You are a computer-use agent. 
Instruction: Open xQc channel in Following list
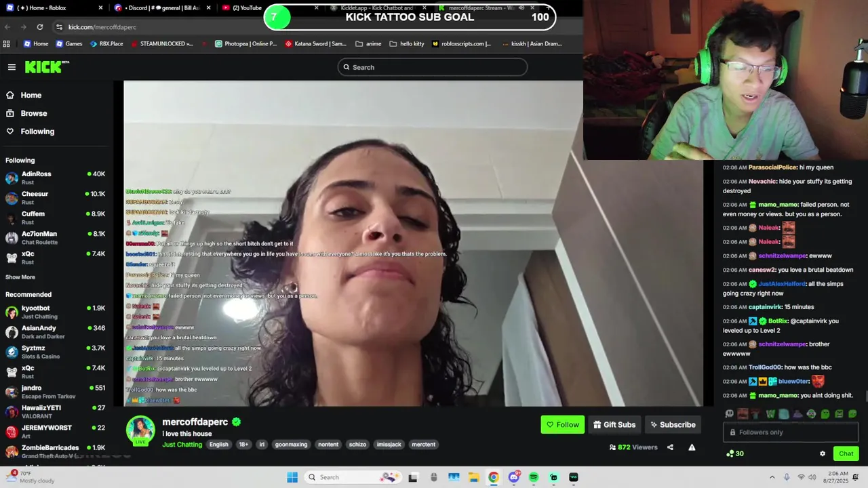pyautogui.click(x=55, y=258)
